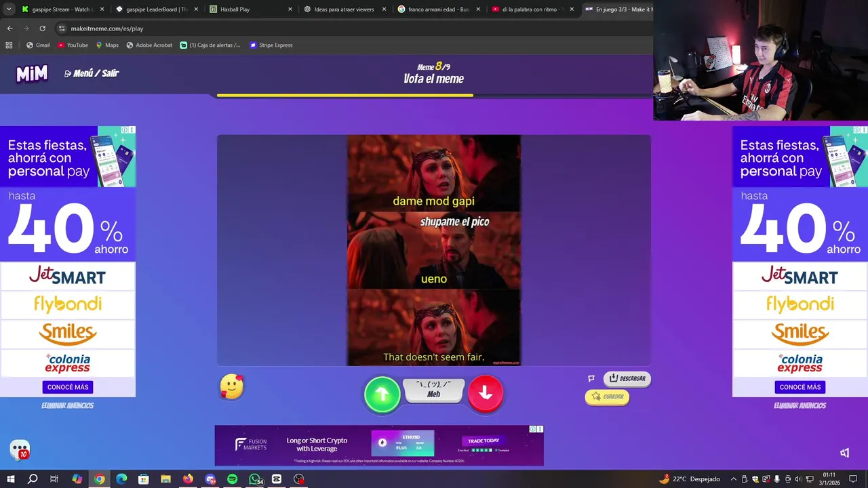Open Microsoft Store from taskbar
This screenshot has height=488, width=868.
[x=143, y=479]
